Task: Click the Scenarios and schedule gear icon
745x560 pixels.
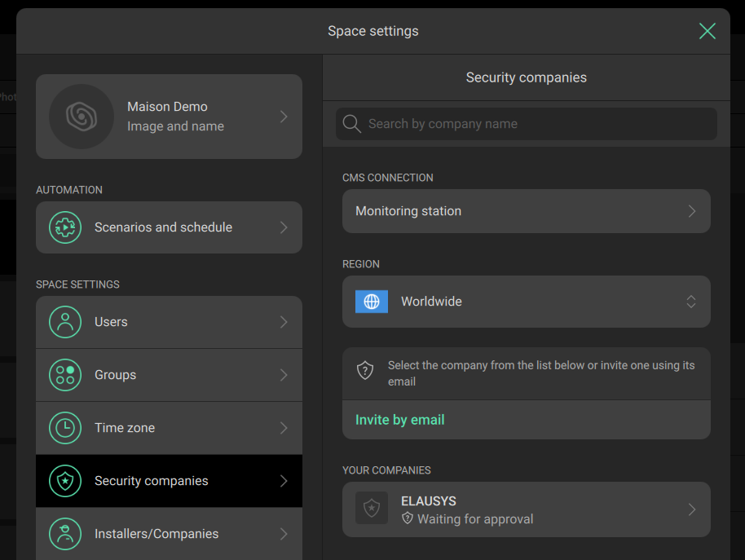Action: [x=65, y=227]
